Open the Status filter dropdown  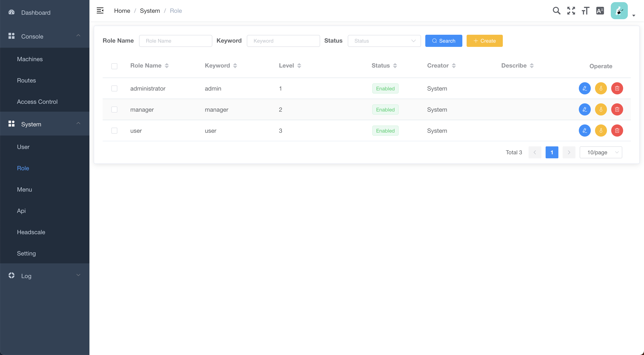click(x=384, y=41)
